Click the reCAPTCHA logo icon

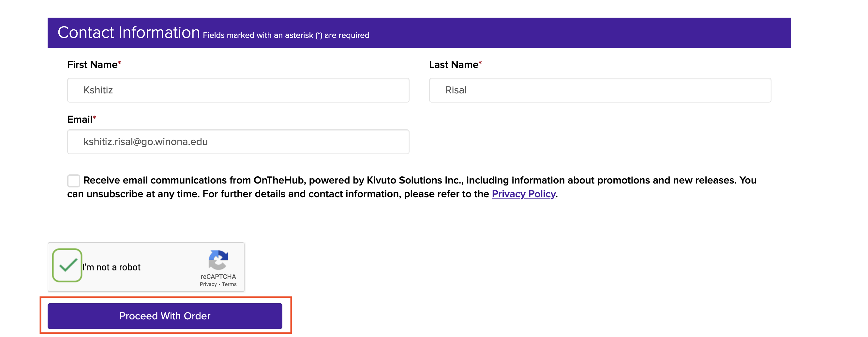[218, 260]
